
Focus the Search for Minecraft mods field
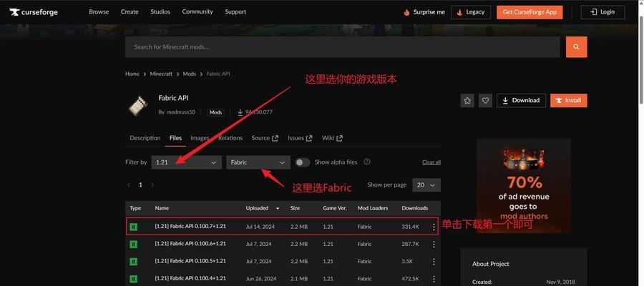[343, 46]
